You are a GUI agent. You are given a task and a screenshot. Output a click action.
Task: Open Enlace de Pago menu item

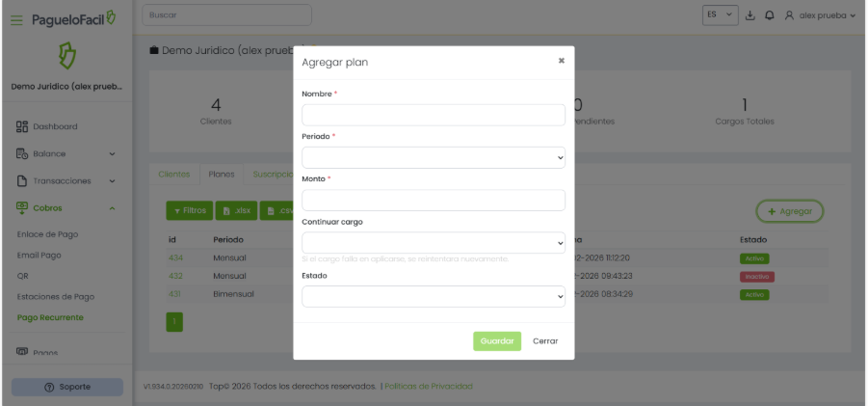48,234
